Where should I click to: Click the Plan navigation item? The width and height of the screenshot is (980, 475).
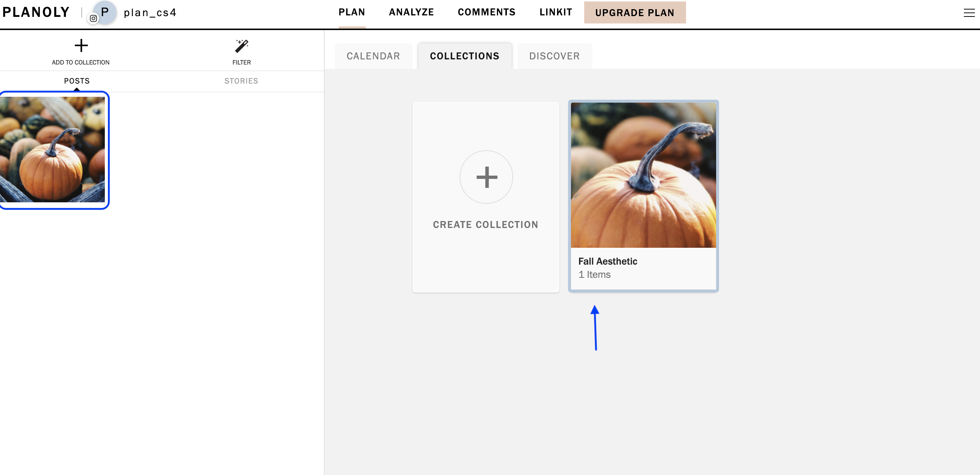[x=352, y=12]
